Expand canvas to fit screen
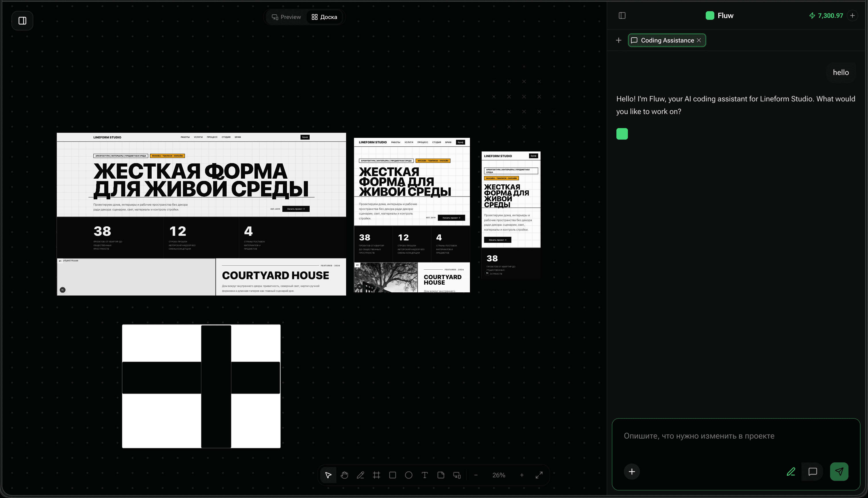The width and height of the screenshot is (868, 498). coord(539,475)
